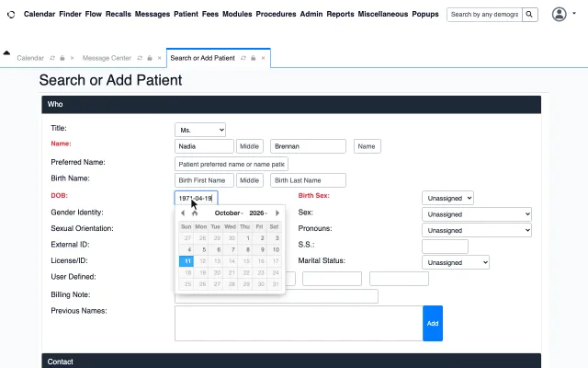Screen dimensions: 588x368
Task: Select highlighted day 11 in calendar
Action: point(187,261)
